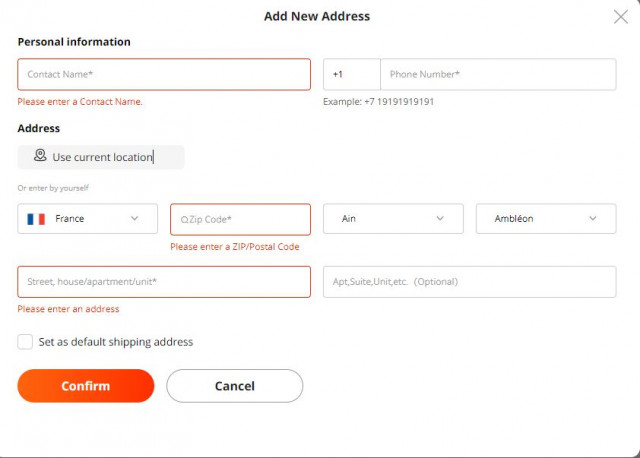Click the 'Add New Address' title
This screenshot has height=458, width=640.
point(317,16)
